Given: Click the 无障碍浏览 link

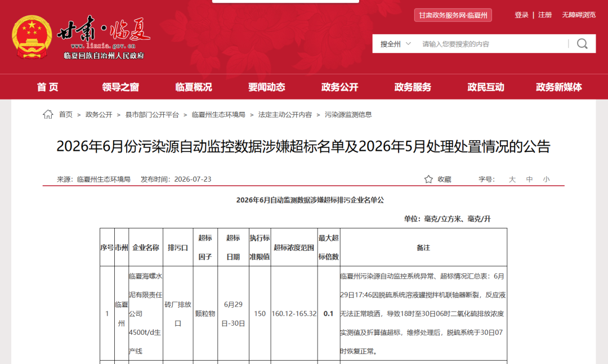Looking at the screenshot, I should [579, 15].
